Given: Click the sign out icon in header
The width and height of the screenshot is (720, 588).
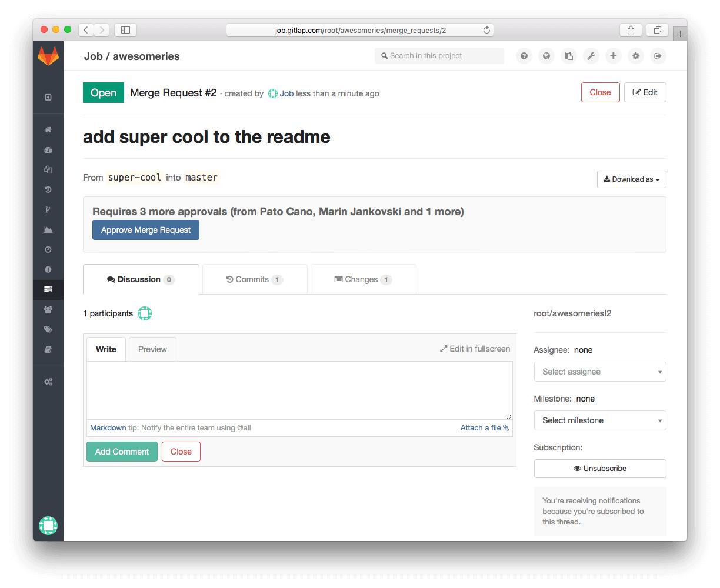Looking at the screenshot, I should click(x=658, y=56).
